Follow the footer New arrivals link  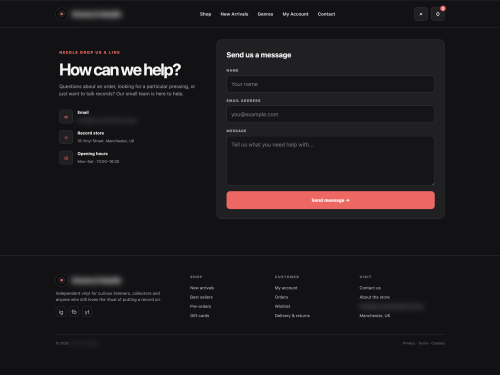click(202, 288)
